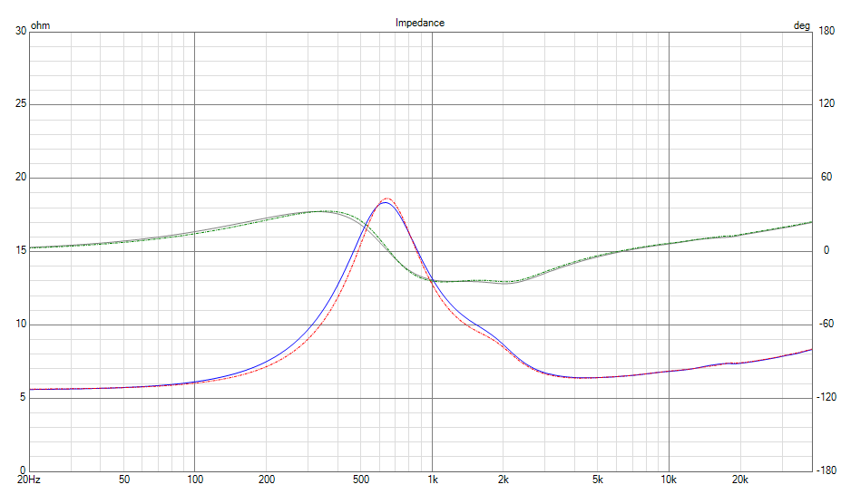Screen dimensions: 841x504
Task: Click the '200' frequency axis label
Action: click(x=267, y=480)
